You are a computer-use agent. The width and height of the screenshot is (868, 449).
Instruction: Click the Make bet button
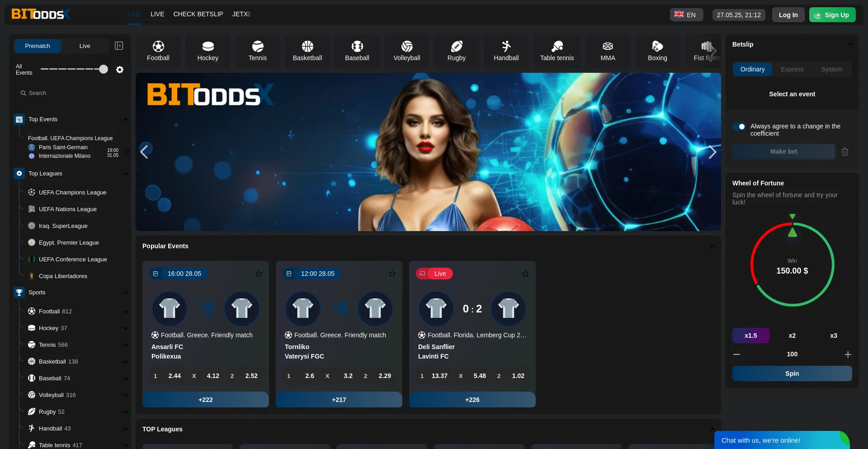tap(783, 151)
